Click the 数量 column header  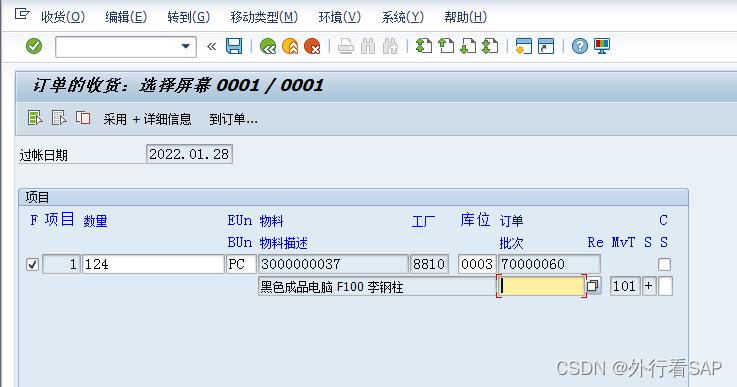(95, 221)
